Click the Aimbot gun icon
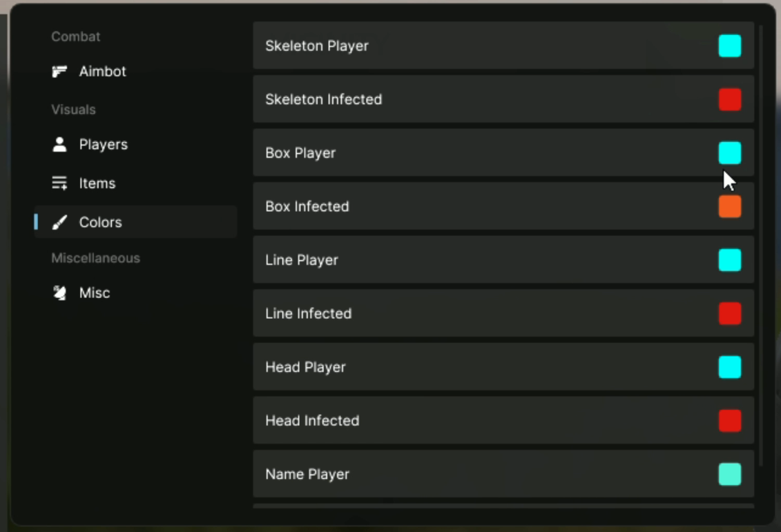Screen dimensions: 781x532 (x=59, y=72)
